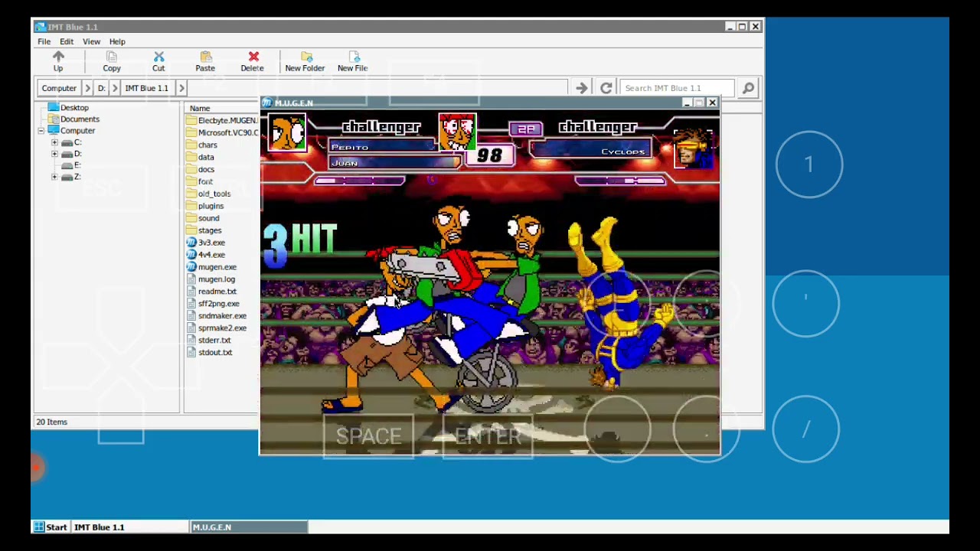
Task: Select the Microsoft.VC90.C folder
Action: tap(222, 132)
